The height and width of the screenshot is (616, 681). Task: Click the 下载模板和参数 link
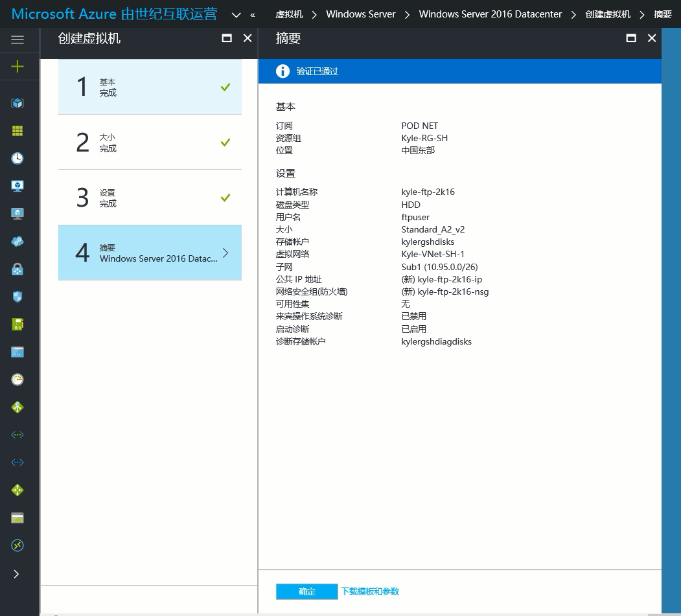pos(370,591)
